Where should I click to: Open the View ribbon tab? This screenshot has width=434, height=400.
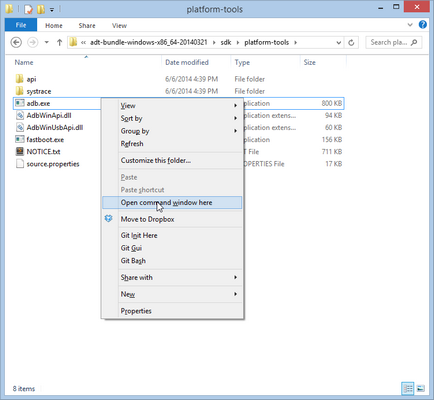119,26
